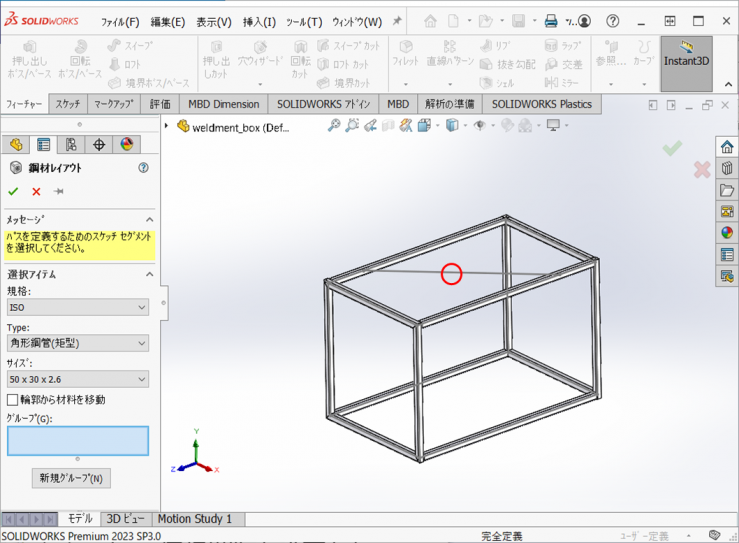Open the help icon beside 鋼材レイアウト

click(144, 168)
